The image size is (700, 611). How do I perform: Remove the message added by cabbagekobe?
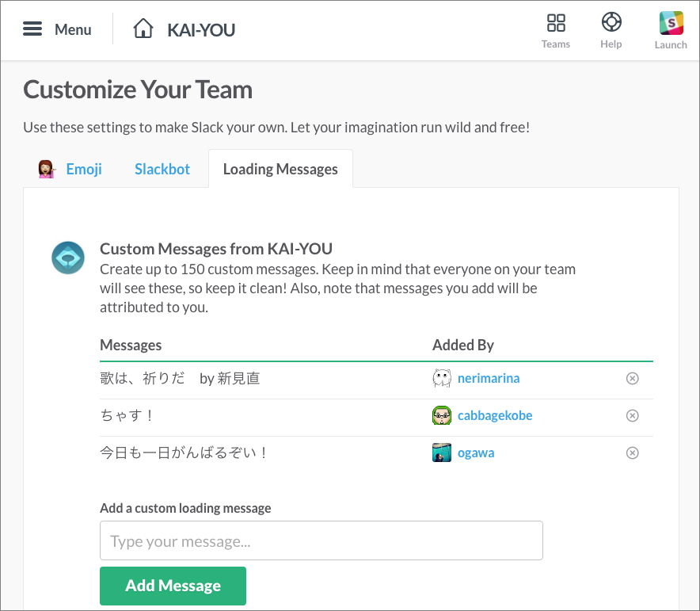click(632, 415)
